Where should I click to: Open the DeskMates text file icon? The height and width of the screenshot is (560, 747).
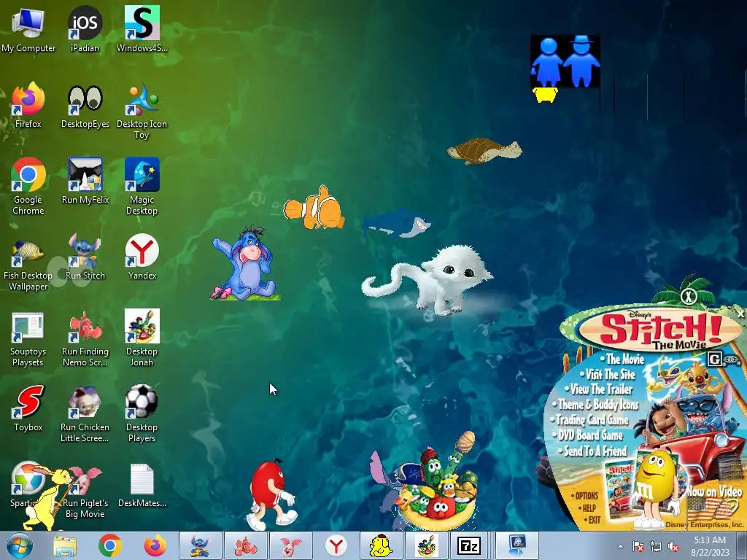point(142,485)
